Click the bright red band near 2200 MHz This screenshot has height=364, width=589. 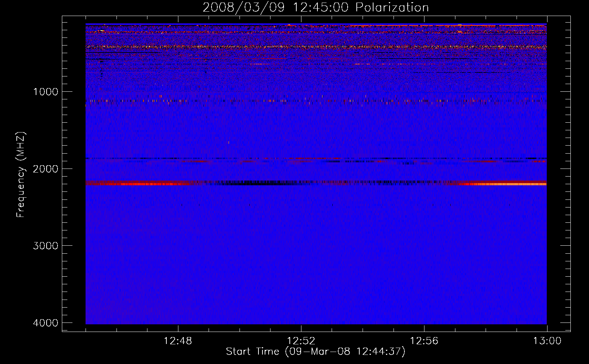tap(316, 183)
